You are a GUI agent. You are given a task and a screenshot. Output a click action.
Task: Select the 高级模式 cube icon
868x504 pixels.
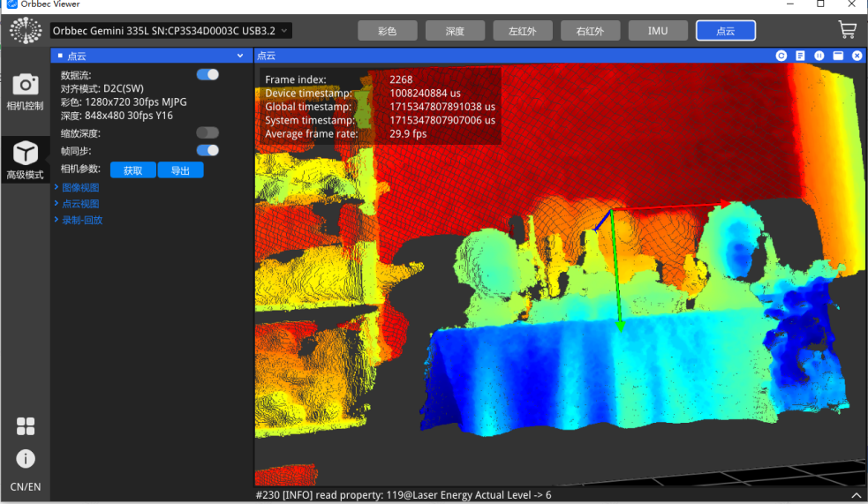(25, 160)
